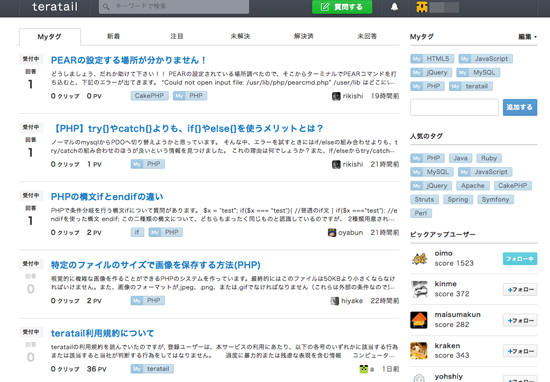The image size is (550, 382).
Task: Click CakePHP tag on PEAR question
Action: pyautogui.click(x=149, y=96)
